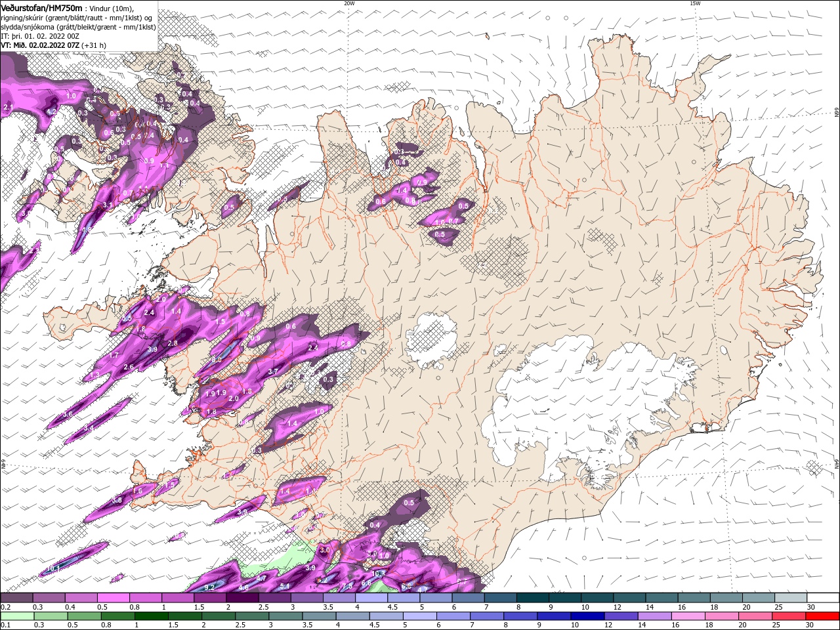Click the 5.4 precipitation value label
This screenshot has width=840, height=630.
coord(285,586)
